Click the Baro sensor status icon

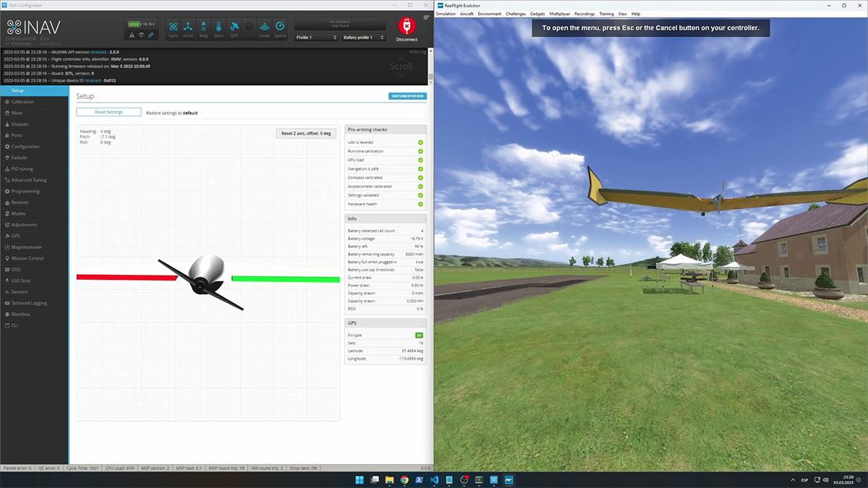[x=219, y=29]
